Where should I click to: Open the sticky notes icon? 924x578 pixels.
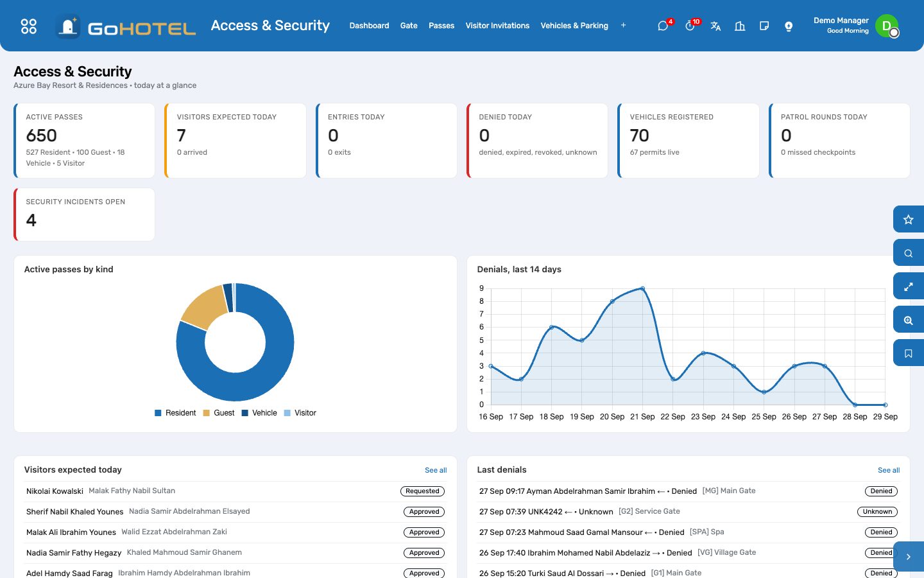pyautogui.click(x=764, y=26)
